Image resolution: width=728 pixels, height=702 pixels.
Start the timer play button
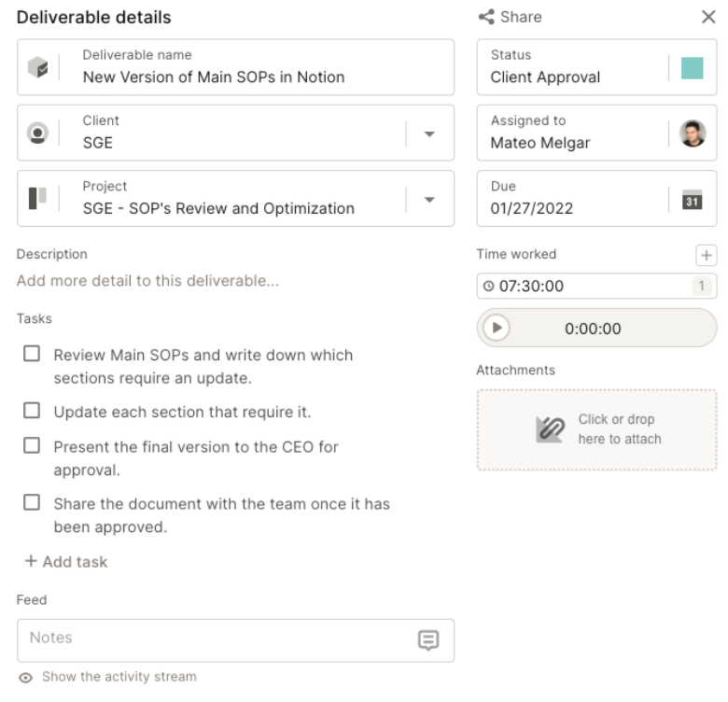click(497, 328)
